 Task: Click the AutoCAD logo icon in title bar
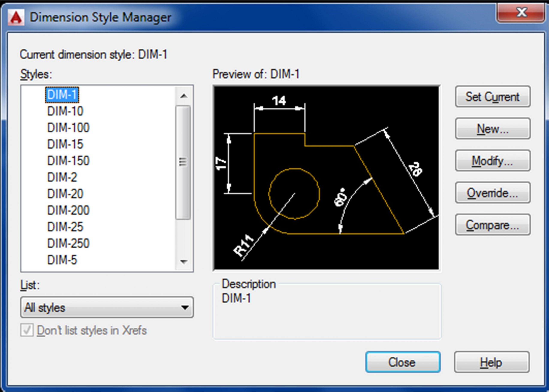click(x=16, y=18)
